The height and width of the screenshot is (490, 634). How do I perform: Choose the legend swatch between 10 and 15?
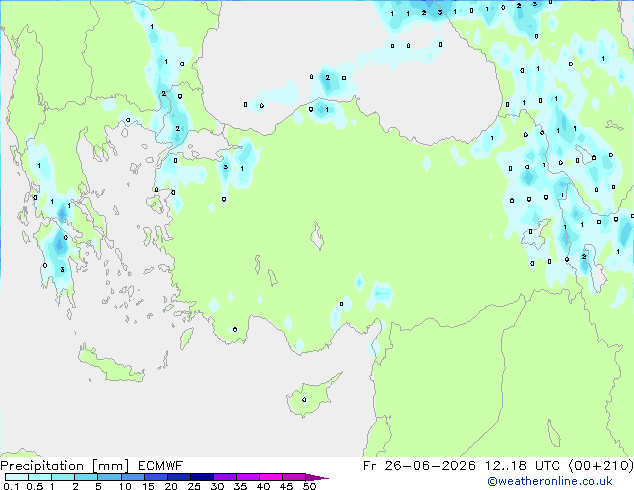click(132, 477)
